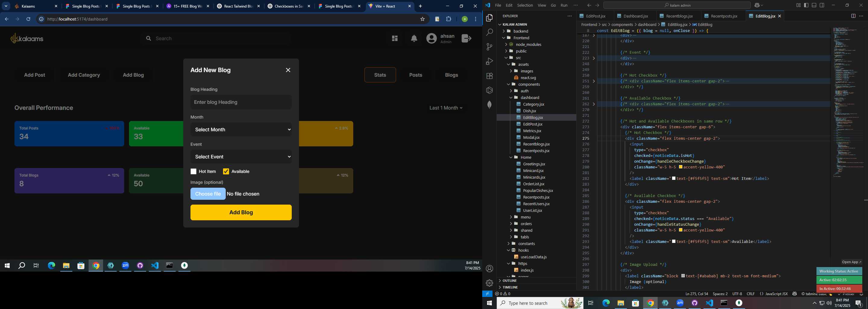Open Copilot icon in VS Code title bar

pyautogui.click(x=757, y=5)
